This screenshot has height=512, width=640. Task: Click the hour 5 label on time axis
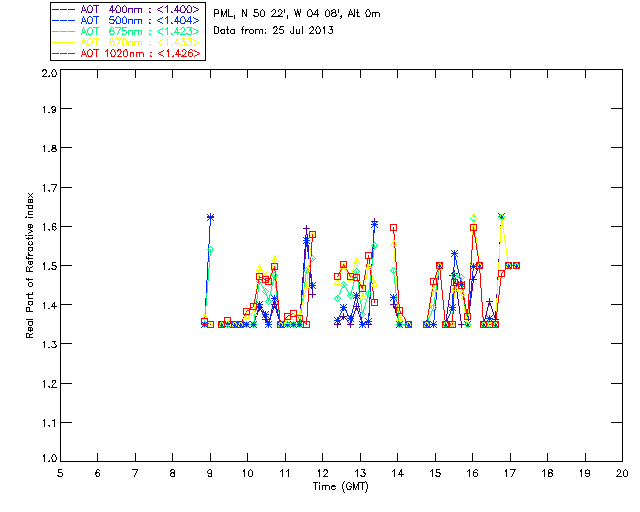[60, 473]
